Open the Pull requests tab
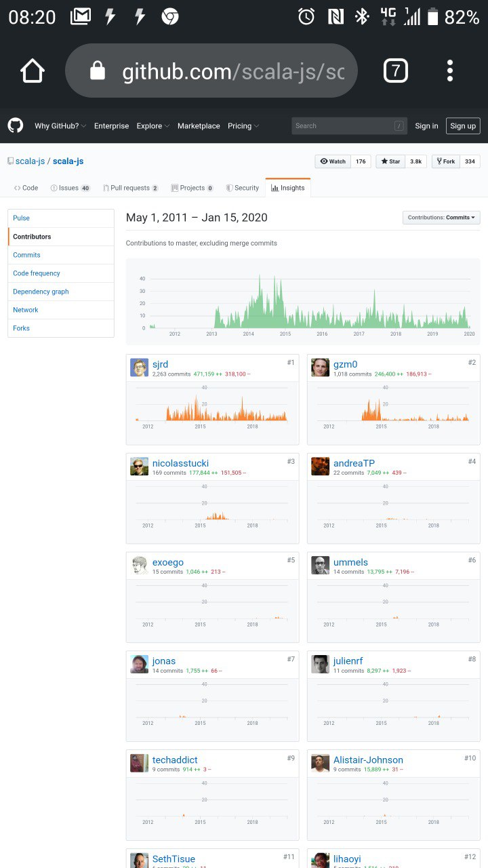 click(131, 188)
